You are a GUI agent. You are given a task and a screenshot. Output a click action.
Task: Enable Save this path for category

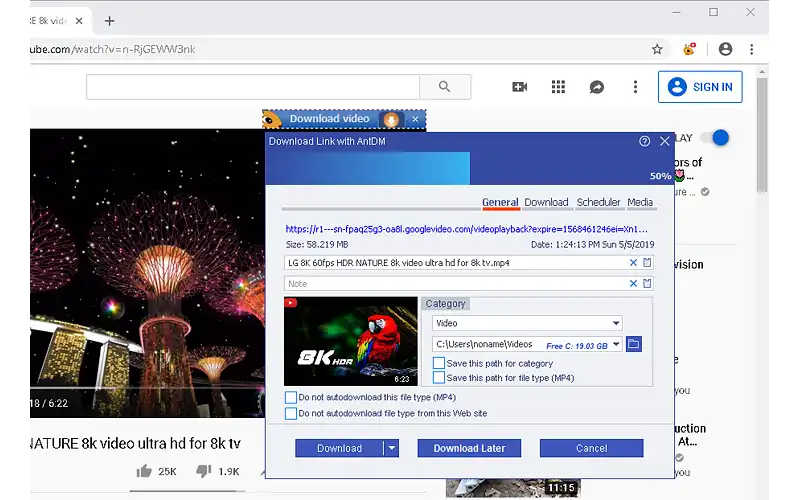438,363
